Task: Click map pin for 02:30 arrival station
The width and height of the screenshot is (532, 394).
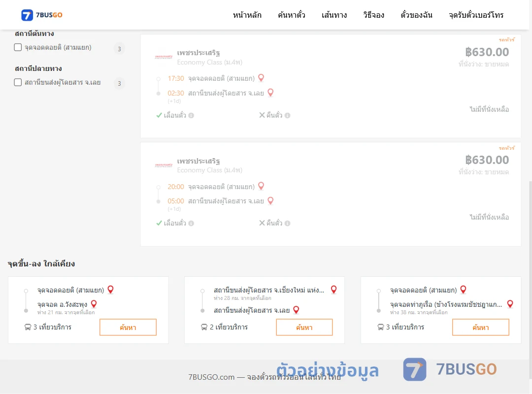Action: pyautogui.click(x=270, y=93)
